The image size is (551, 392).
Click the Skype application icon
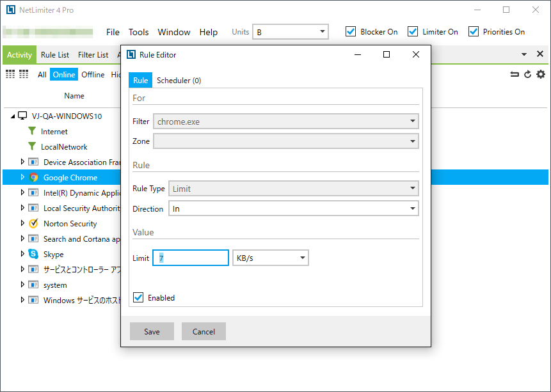tap(33, 254)
